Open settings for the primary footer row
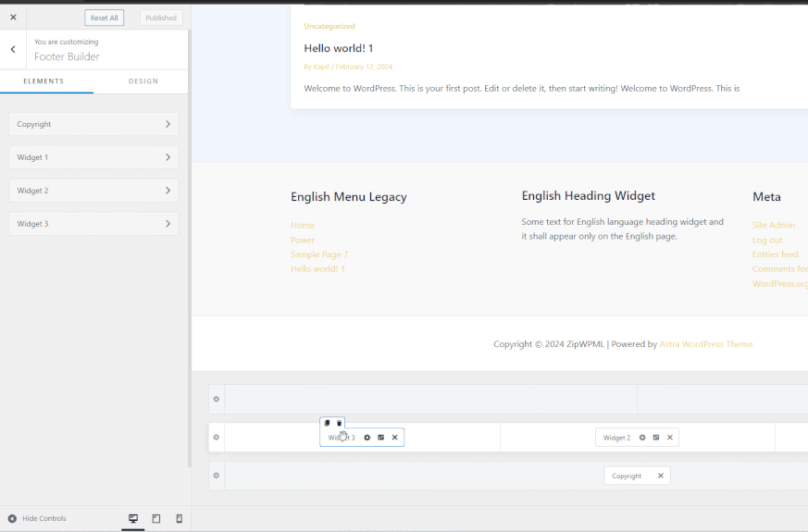 coord(217,438)
